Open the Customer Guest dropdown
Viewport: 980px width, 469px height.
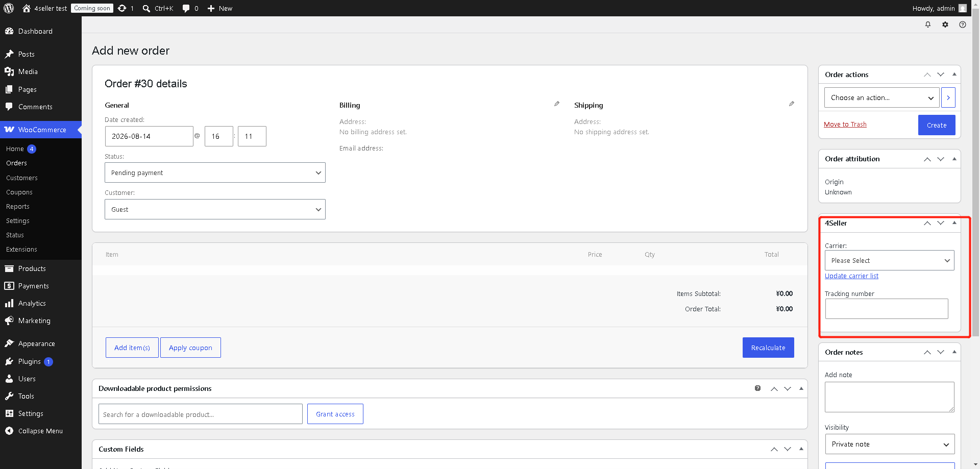coord(215,209)
